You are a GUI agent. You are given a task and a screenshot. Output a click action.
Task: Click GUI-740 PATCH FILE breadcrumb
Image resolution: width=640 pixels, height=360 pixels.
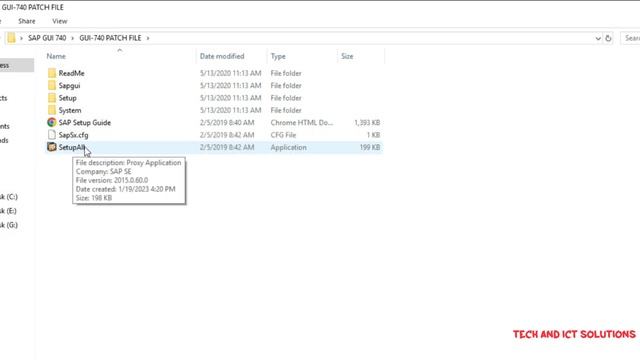coord(110,38)
